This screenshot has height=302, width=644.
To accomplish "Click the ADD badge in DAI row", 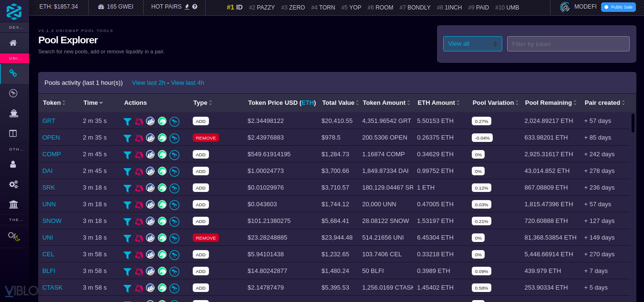I will click(201, 171).
